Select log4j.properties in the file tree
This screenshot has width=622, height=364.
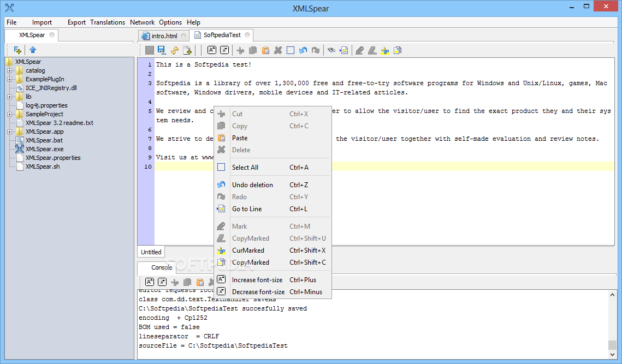point(46,105)
